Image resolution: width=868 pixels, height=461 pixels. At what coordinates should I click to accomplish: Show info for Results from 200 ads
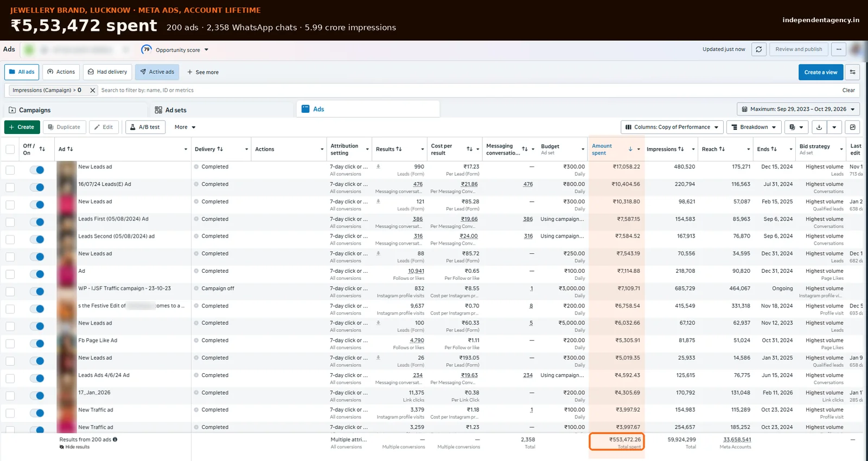tap(115, 440)
